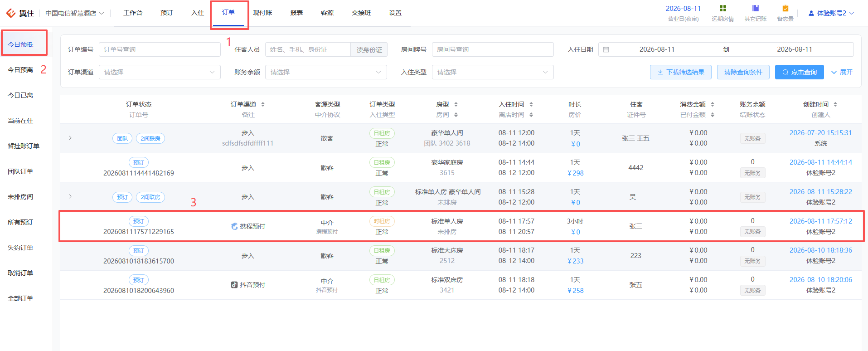Open the 订单渠道 dropdown
The height and width of the screenshot is (351, 868).
click(x=160, y=72)
